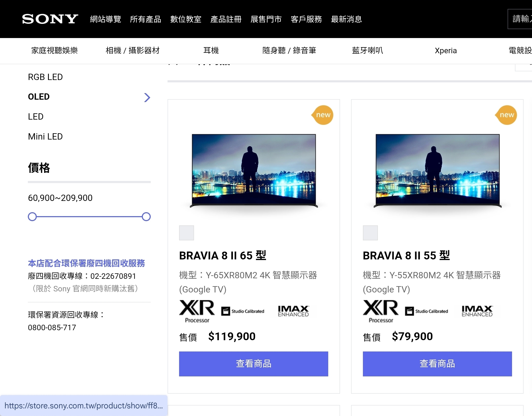Open the BRAVIA 8 II 55 型 title

point(406,255)
